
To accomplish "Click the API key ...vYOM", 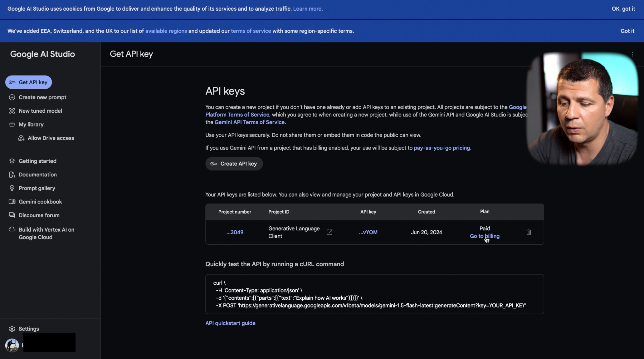I will coord(368,232).
